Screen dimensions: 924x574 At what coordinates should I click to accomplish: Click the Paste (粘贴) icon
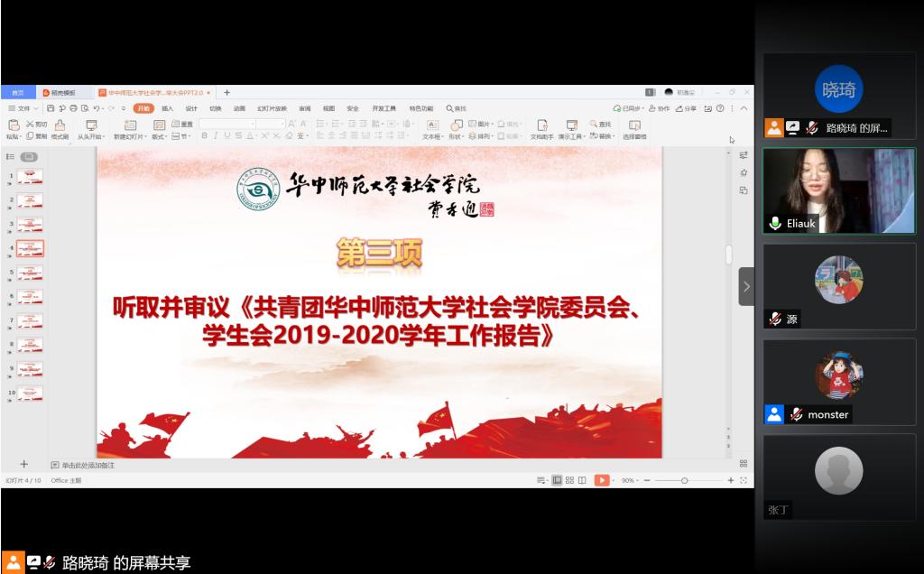pyautogui.click(x=13, y=125)
